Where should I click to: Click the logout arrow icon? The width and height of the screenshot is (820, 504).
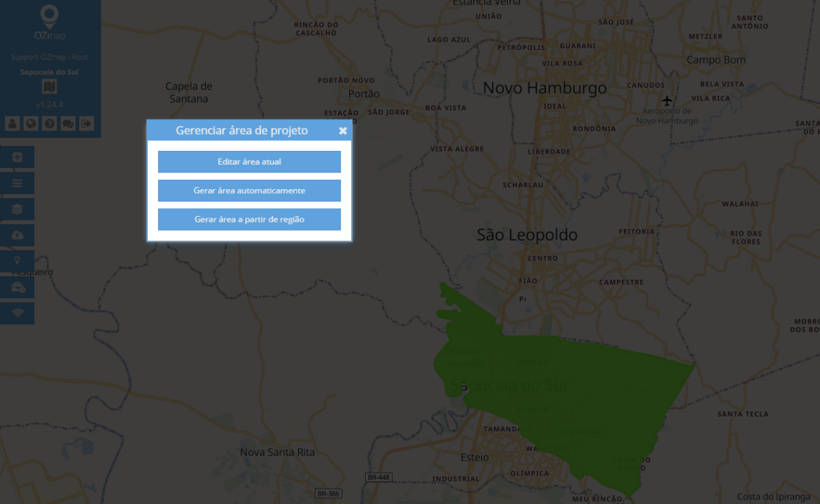tap(86, 123)
